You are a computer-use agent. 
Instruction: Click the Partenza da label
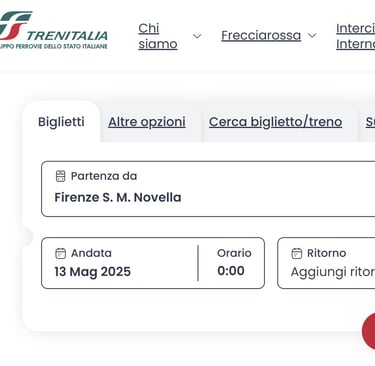104,176
